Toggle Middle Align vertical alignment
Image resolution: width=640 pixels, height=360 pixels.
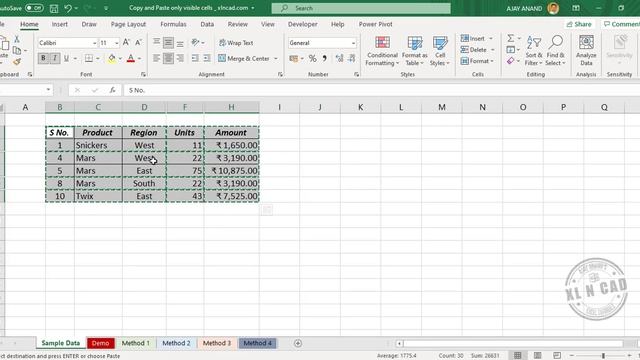[x=168, y=42]
